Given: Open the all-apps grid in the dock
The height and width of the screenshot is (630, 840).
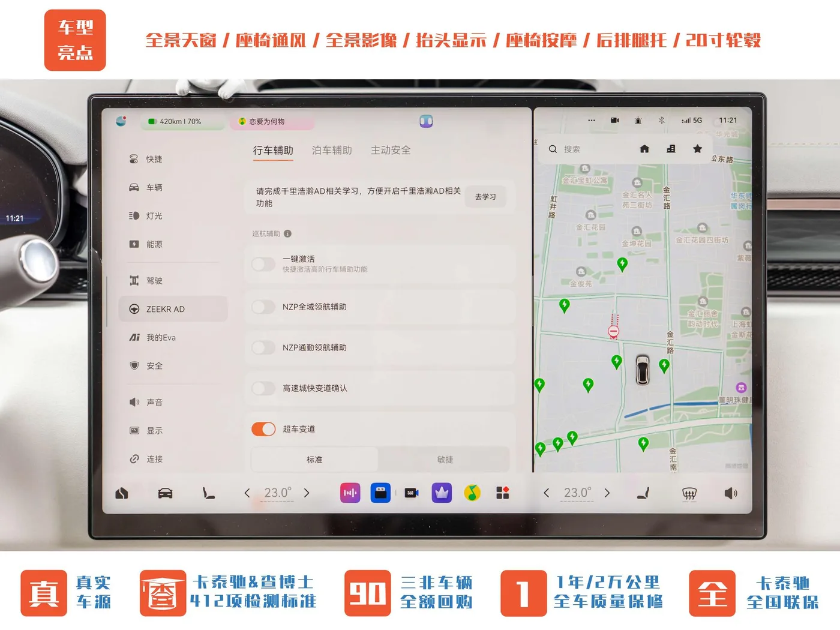Looking at the screenshot, I should click(503, 493).
